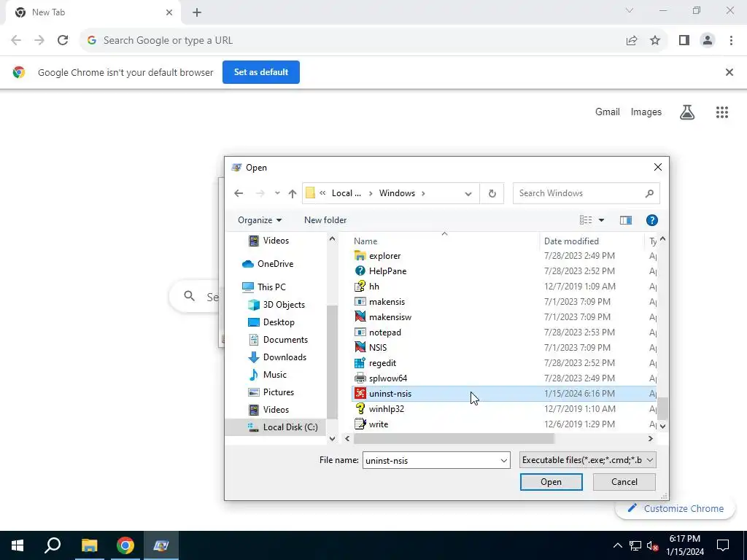Screen dimensions: 747x560
Task: Go up one folder level in Open dialog
Action: [x=292, y=193]
